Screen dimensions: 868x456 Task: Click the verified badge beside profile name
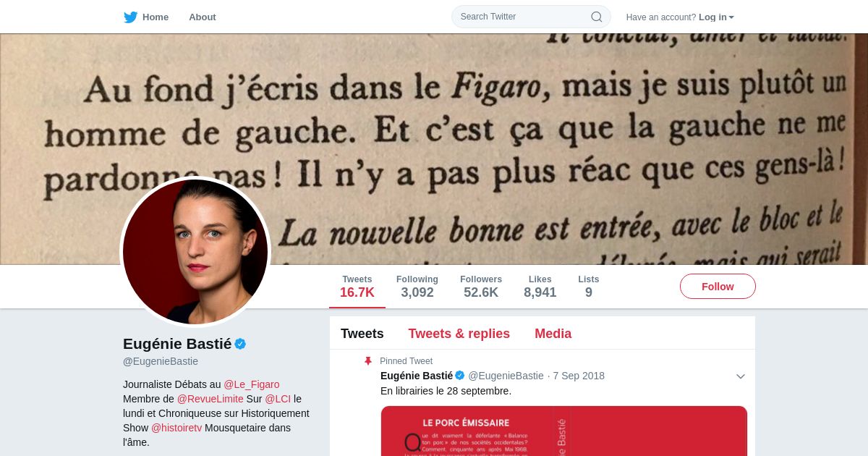240,344
